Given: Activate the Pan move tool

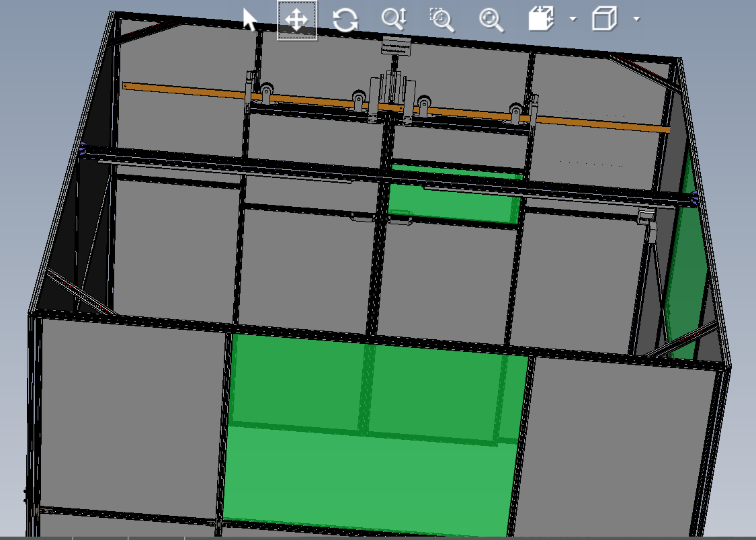Looking at the screenshot, I should pyautogui.click(x=297, y=20).
